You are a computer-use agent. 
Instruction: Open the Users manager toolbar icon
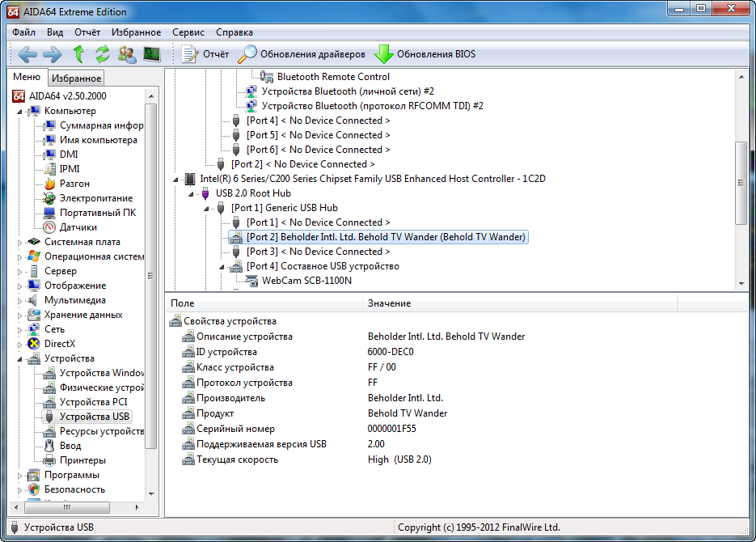[x=127, y=54]
